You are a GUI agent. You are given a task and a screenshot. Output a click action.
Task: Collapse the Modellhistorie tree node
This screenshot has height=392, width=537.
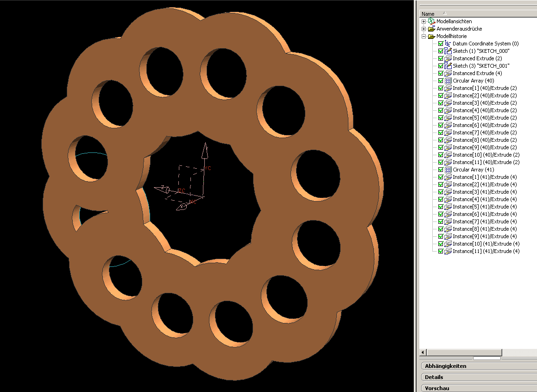pos(423,36)
